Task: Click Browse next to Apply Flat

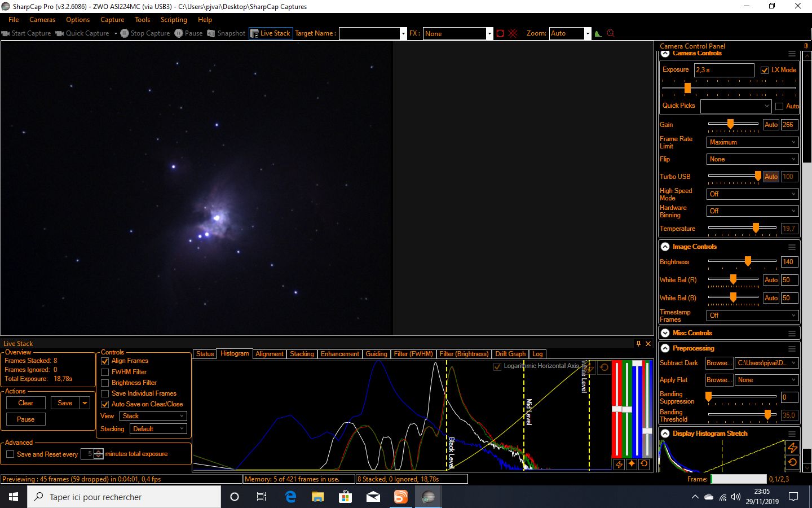Action: coord(720,380)
